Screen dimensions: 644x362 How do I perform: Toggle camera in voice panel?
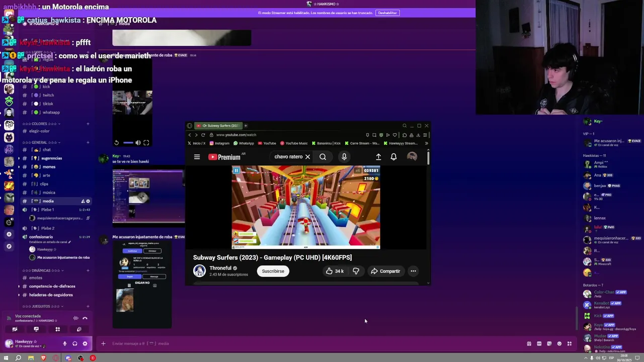coord(15,329)
